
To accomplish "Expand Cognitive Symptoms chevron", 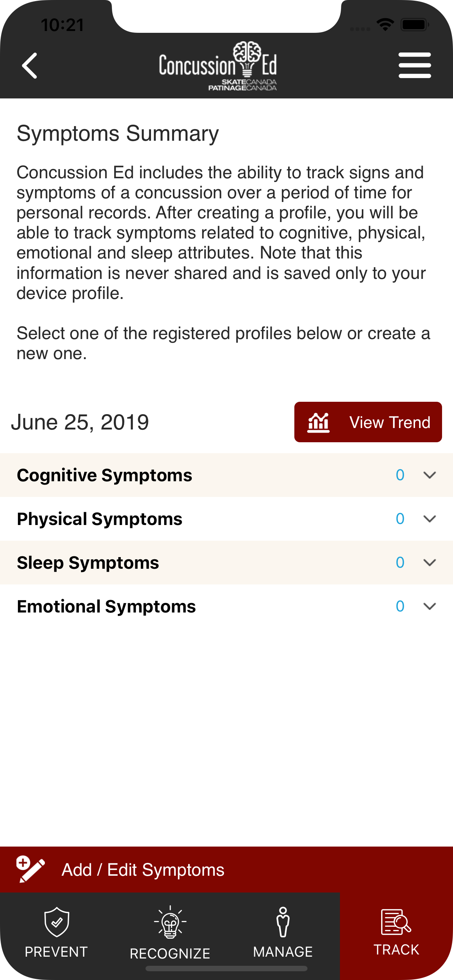I will pos(429,475).
